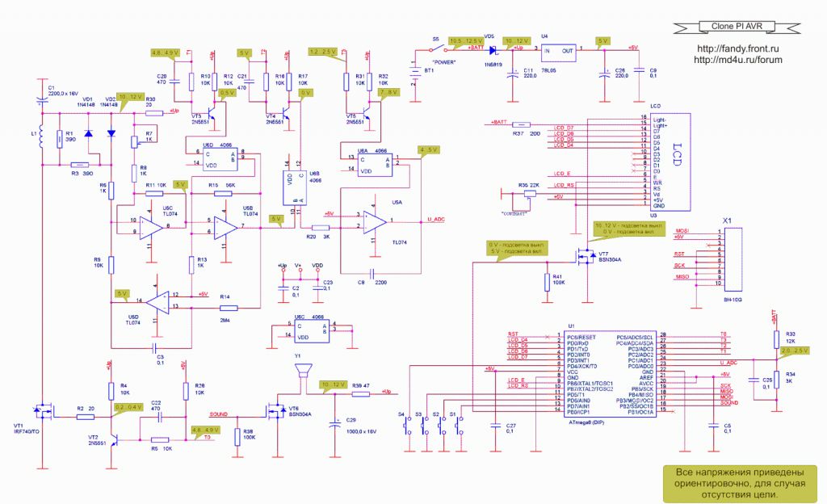Click the 4...5 V voltage label
The width and height of the screenshot is (827, 504).
pyautogui.click(x=428, y=149)
